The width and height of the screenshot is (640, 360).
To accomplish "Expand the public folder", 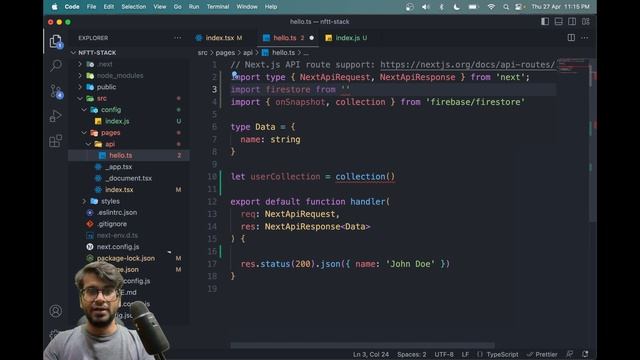I will click(129, 87).
